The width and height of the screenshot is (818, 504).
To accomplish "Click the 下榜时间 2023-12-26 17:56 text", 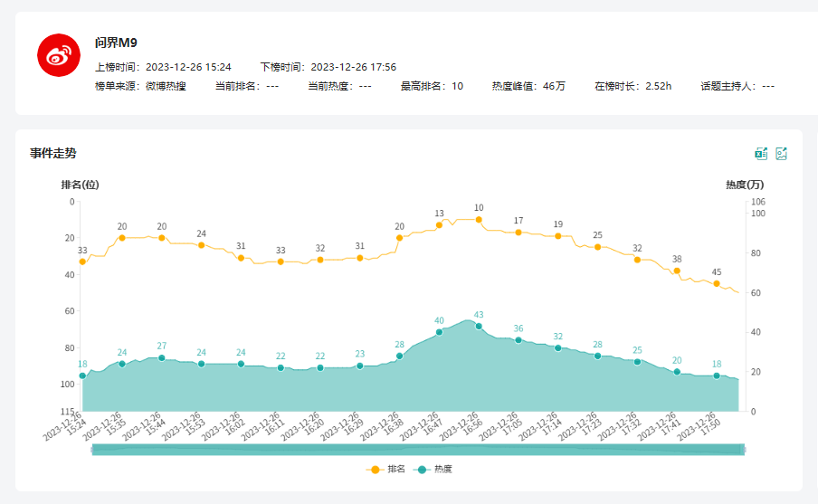I will 328,67.
